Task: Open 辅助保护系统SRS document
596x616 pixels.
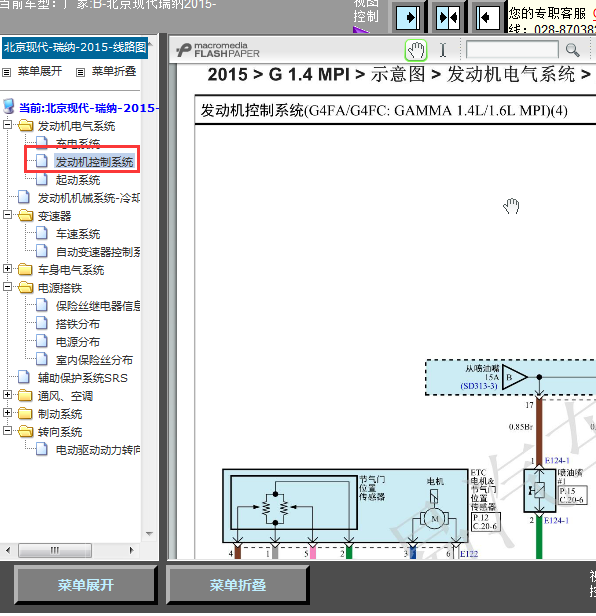Action: point(83,378)
